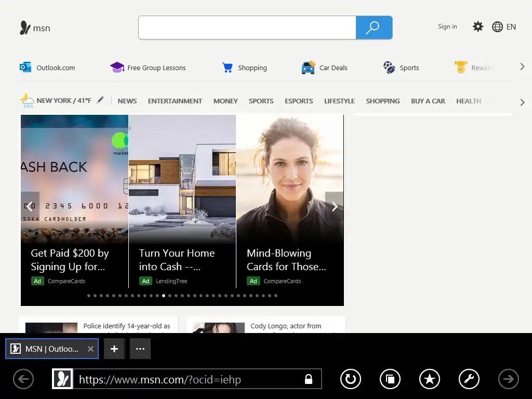Open the HEALTH section
Viewport: 532px width, 399px height.
pyautogui.click(x=469, y=101)
